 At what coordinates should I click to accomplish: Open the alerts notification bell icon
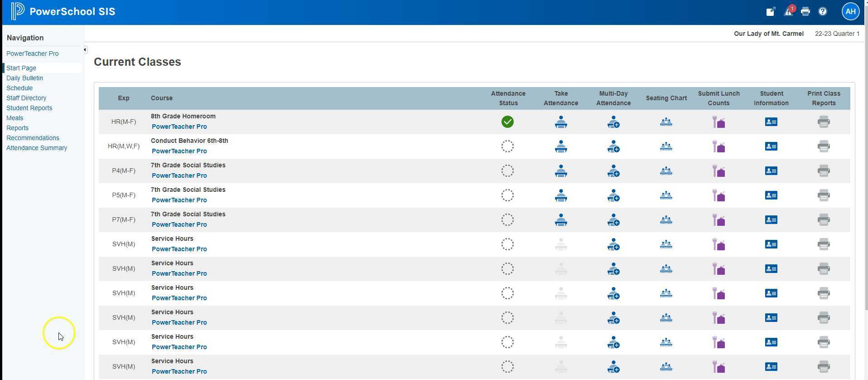(788, 12)
